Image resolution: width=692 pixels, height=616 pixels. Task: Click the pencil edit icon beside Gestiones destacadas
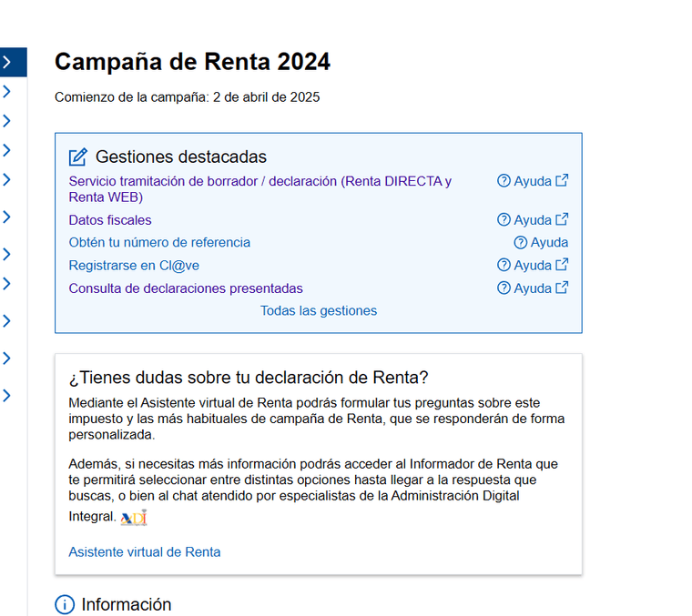point(78,157)
